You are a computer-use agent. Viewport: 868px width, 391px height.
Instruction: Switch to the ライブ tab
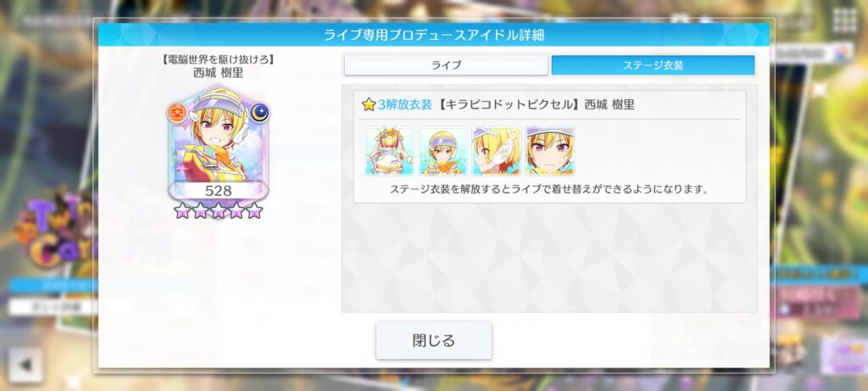(446, 65)
